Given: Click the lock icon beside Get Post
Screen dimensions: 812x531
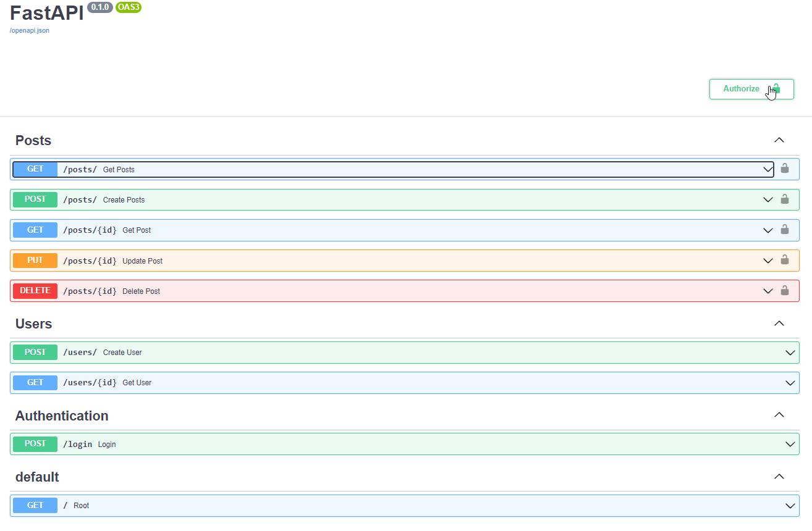Looking at the screenshot, I should [x=785, y=230].
